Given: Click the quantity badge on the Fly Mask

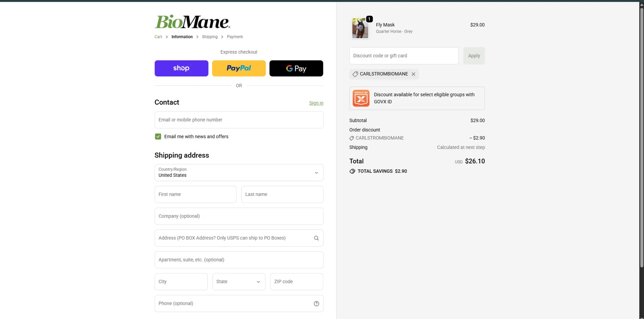Looking at the screenshot, I should pos(369,19).
